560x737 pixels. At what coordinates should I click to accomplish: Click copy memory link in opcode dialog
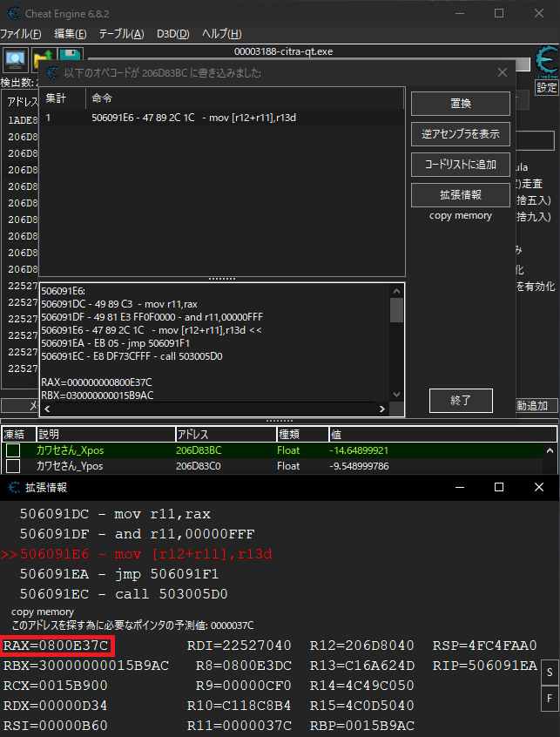461,216
